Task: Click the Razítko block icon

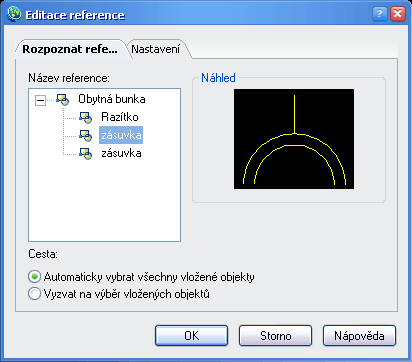Action: pos(85,117)
